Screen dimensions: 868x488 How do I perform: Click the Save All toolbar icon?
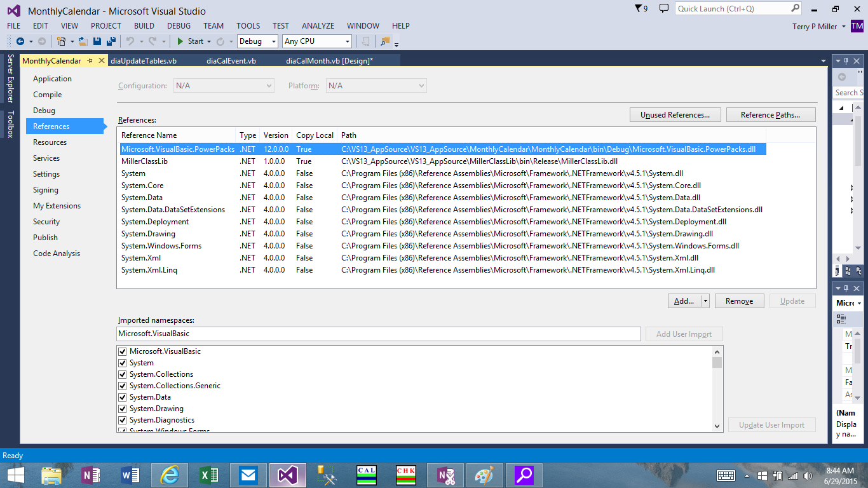(x=111, y=41)
